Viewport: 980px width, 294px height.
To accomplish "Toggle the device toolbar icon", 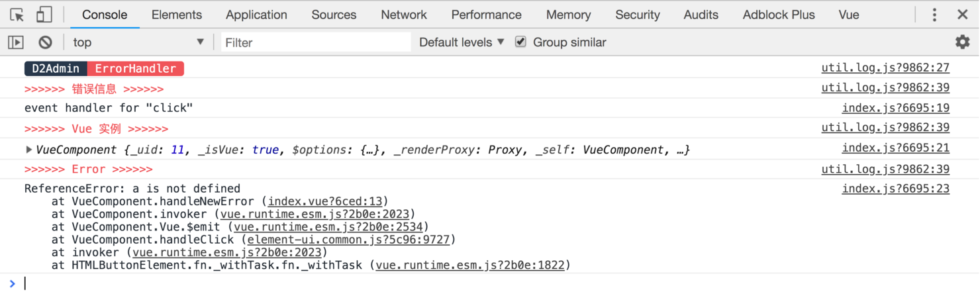I will [44, 15].
